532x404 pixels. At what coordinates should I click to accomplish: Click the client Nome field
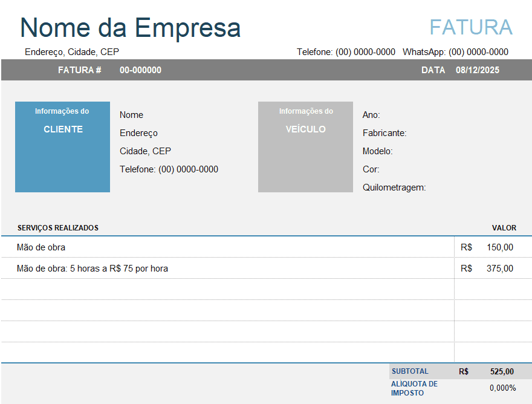[x=131, y=115]
